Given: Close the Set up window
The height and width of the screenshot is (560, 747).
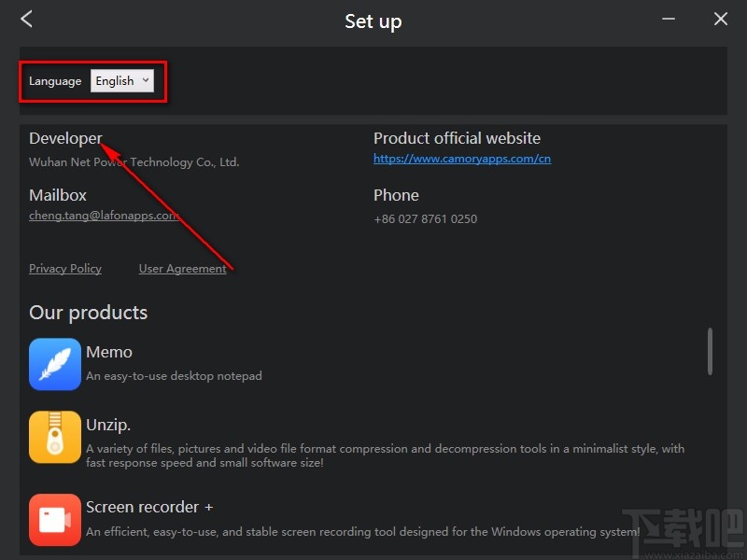Looking at the screenshot, I should tap(721, 19).
